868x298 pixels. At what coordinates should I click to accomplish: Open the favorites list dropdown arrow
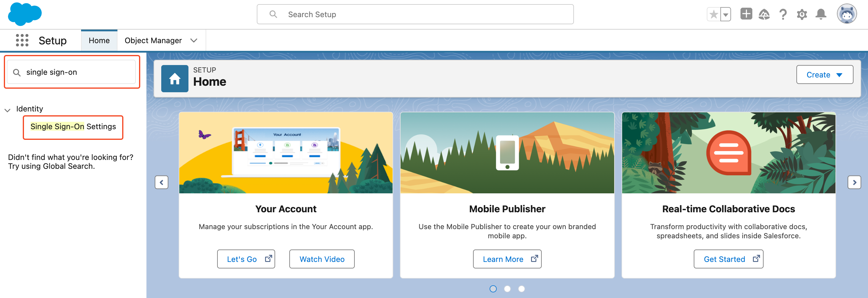click(725, 14)
